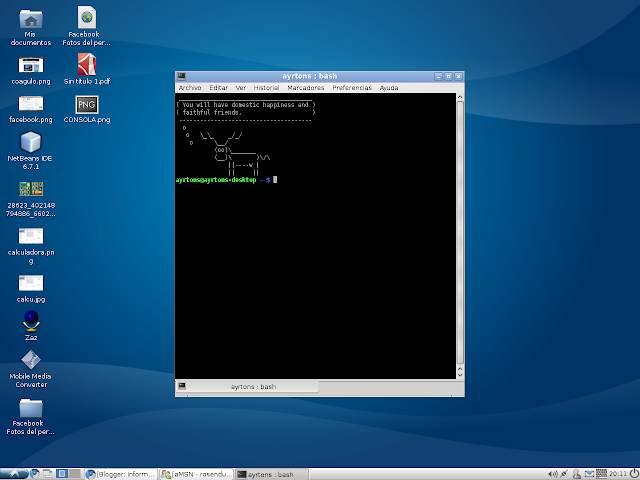This screenshot has width=640, height=480.
Task: Open Mis documentos folder icon
Action: click(x=31, y=28)
